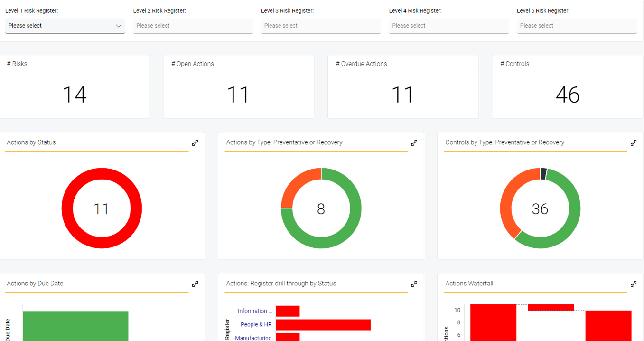This screenshot has height=341, width=644.
Task: Open the Level 2 Risk Register selector
Action: click(193, 26)
